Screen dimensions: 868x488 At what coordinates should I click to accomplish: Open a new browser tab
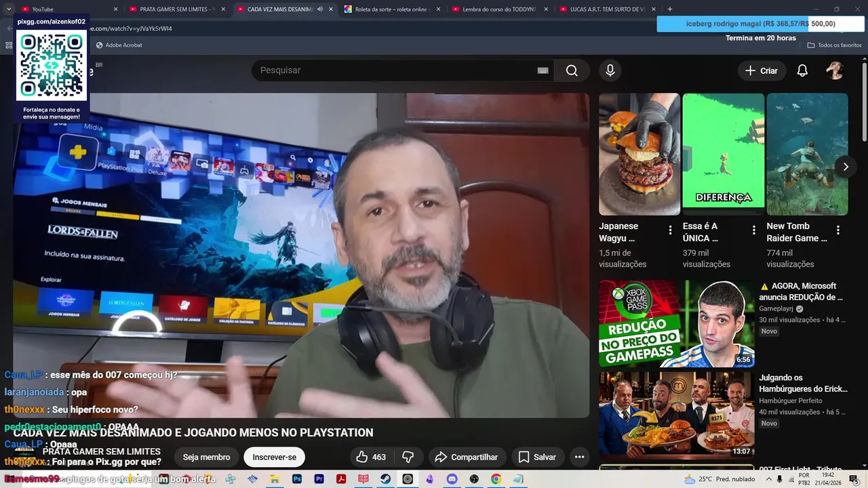[670, 9]
